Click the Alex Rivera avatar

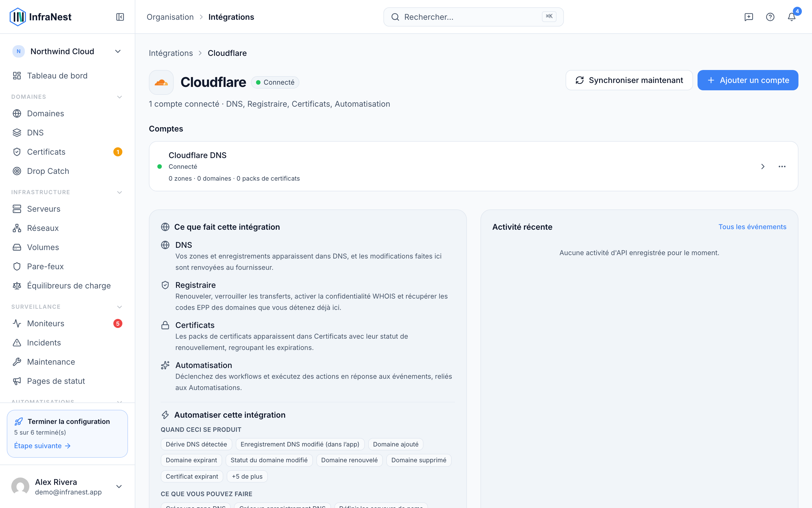click(x=20, y=487)
